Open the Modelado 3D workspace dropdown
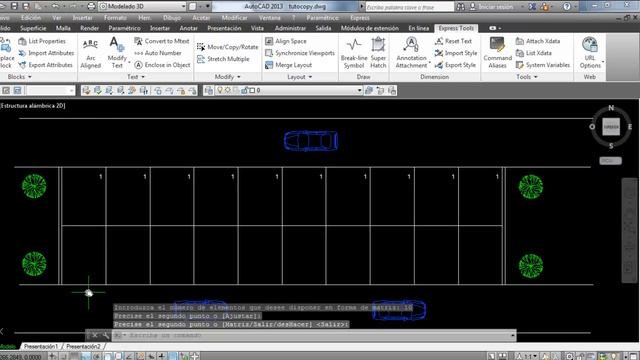The width and height of the screenshot is (640, 360). click(x=183, y=7)
